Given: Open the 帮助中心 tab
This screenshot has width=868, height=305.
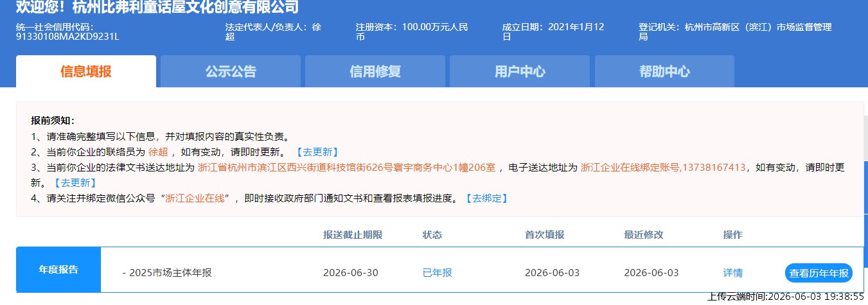Looking at the screenshot, I should pos(664,71).
